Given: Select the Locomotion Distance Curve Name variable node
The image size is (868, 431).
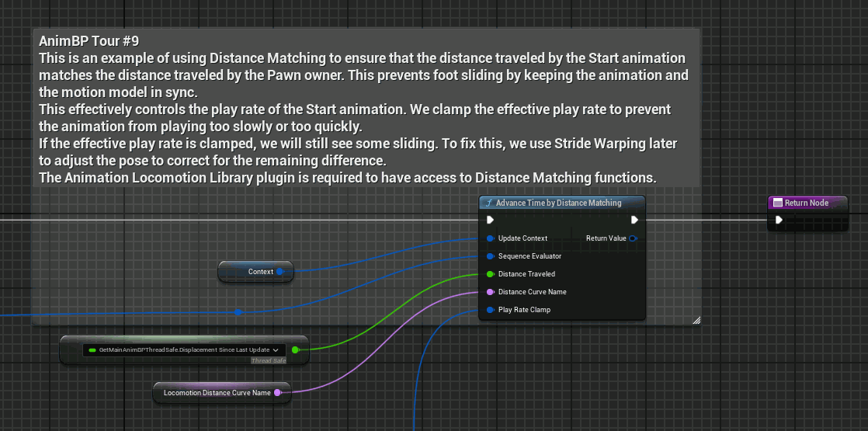Looking at the screenshot, I should tap(221, 393).
